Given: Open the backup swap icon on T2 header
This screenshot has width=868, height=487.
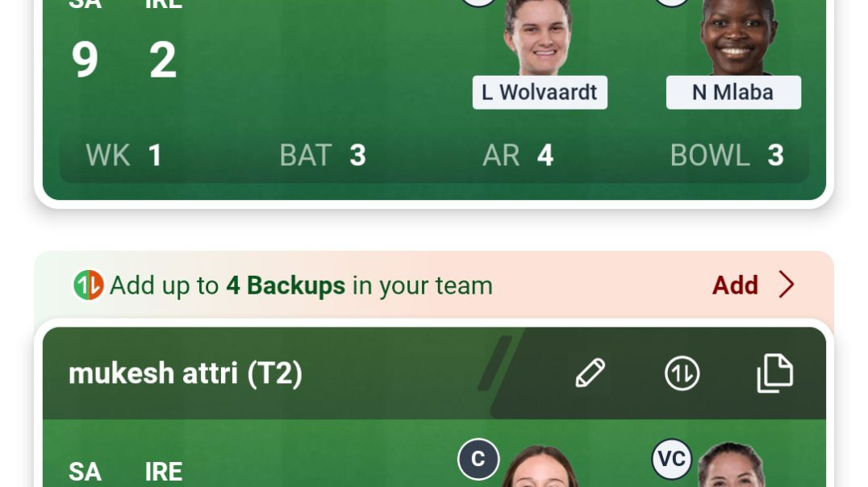Looking at the screenshot, I should pos(682,373).
